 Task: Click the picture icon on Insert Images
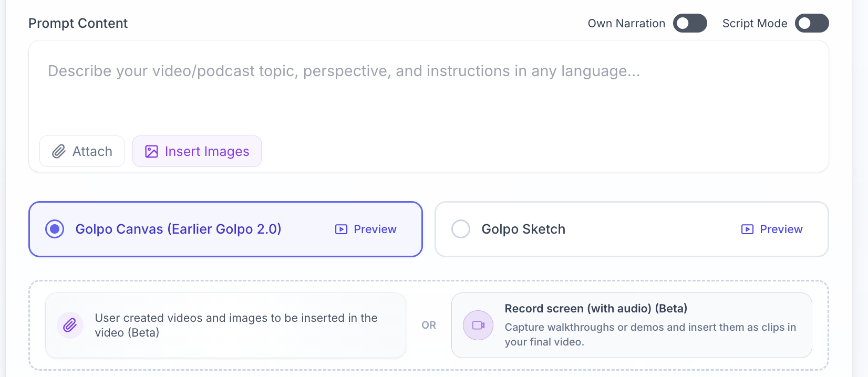point(151,152)
